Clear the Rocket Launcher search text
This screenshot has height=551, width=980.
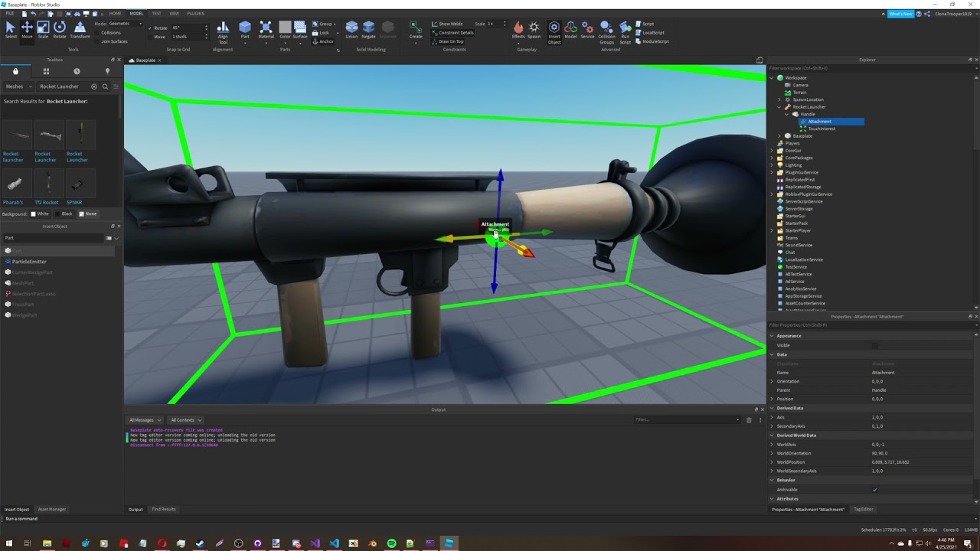[94, 86]
